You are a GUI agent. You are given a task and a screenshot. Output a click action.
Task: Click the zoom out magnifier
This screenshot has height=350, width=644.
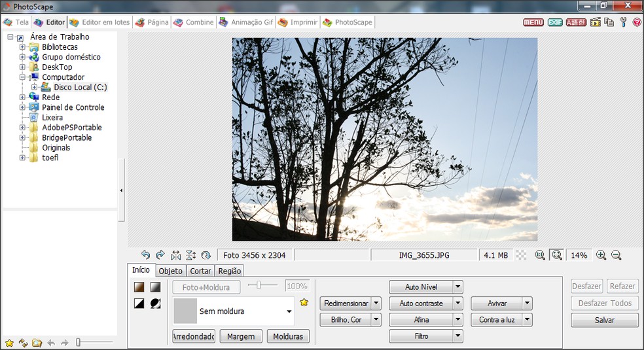click(x=616, y=255)
